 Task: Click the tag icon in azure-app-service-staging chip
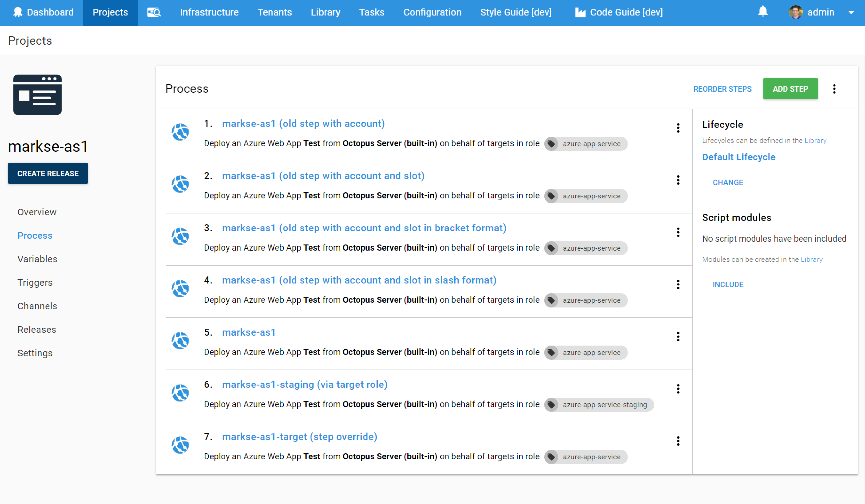click(x=552, y=405)
